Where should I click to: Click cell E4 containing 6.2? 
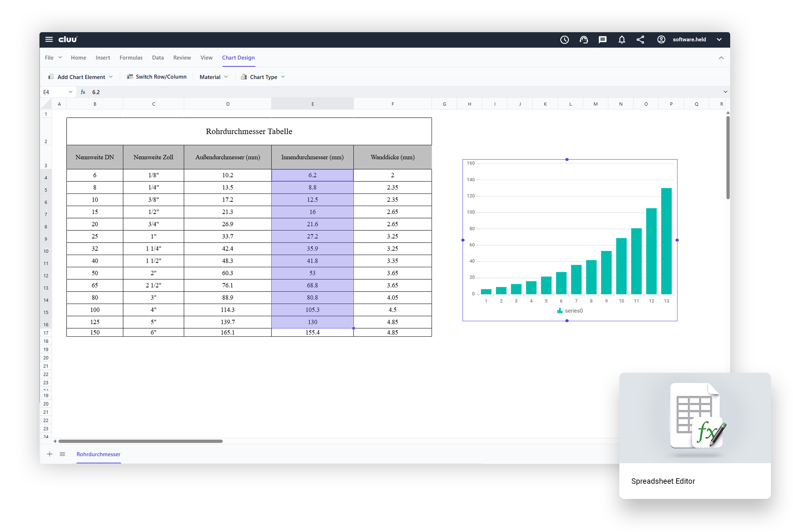312,175
